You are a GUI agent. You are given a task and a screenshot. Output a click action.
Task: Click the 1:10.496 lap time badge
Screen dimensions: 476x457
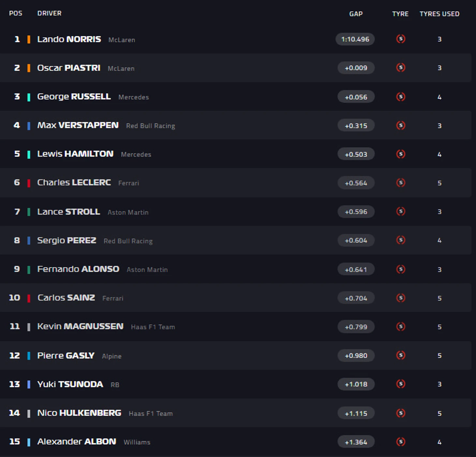point(355,39)
